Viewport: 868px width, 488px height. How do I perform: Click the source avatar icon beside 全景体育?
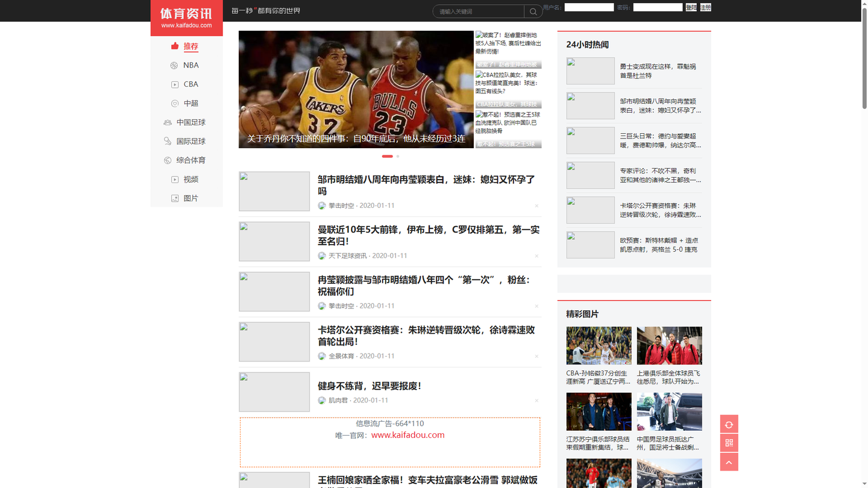(322, 356)
